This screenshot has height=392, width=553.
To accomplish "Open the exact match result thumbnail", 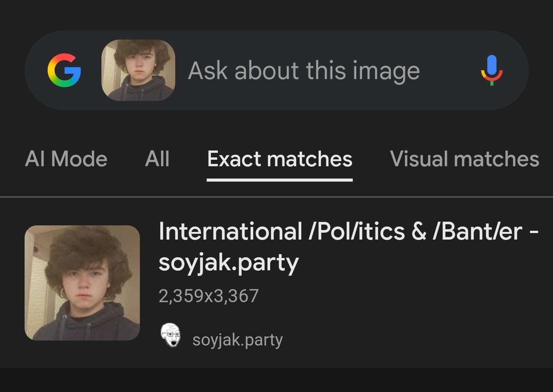I will [82, 283].
